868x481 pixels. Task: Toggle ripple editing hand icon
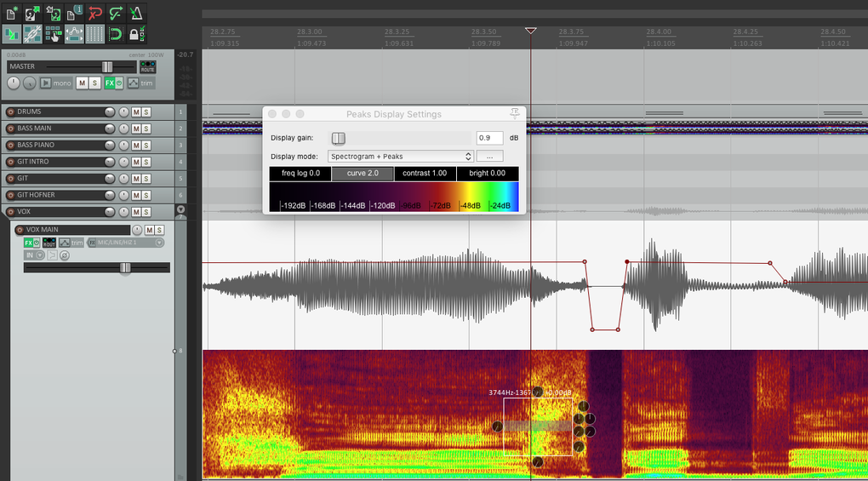pyautogui.click(x=53, y=34)
